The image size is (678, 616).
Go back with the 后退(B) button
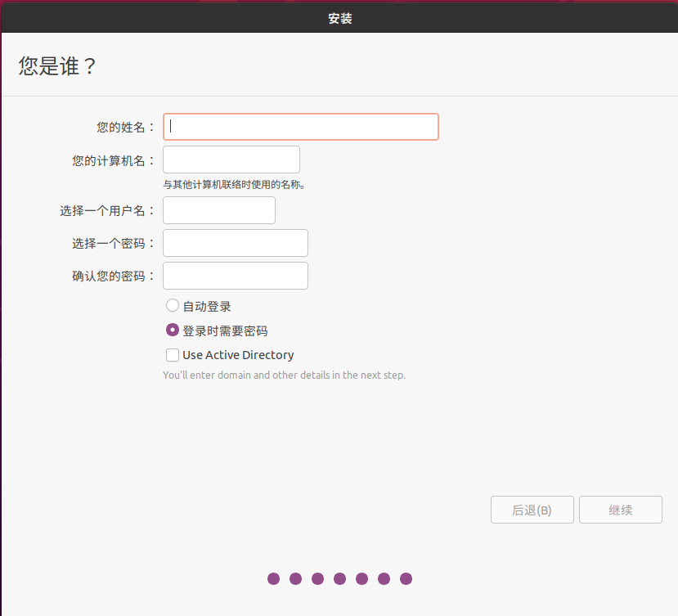(x=532, y=510)
